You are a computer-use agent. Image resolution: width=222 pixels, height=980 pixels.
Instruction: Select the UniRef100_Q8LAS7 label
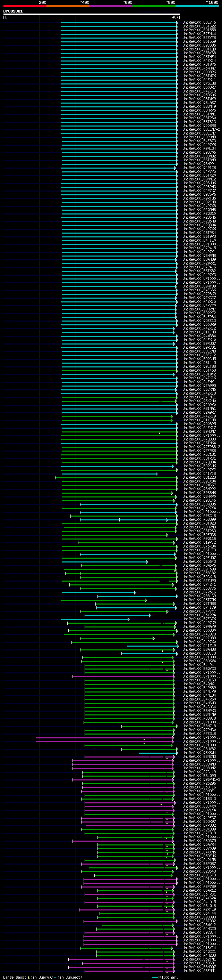199,103
